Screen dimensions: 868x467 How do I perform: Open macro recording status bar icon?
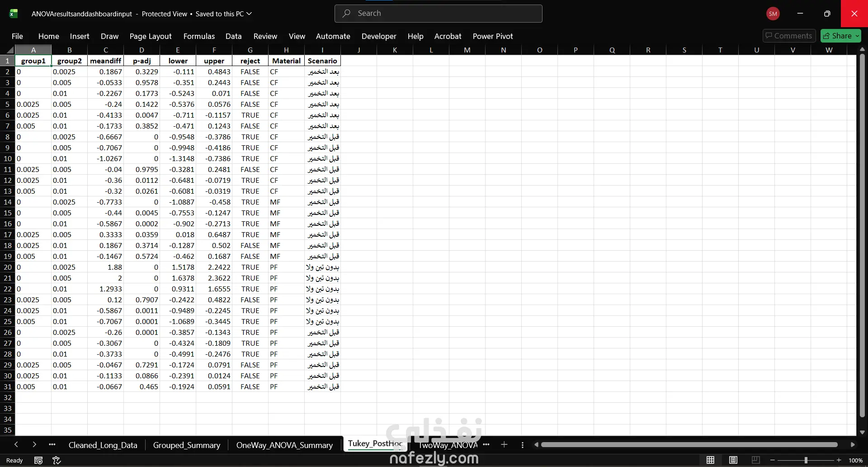(x=38, y=460)
